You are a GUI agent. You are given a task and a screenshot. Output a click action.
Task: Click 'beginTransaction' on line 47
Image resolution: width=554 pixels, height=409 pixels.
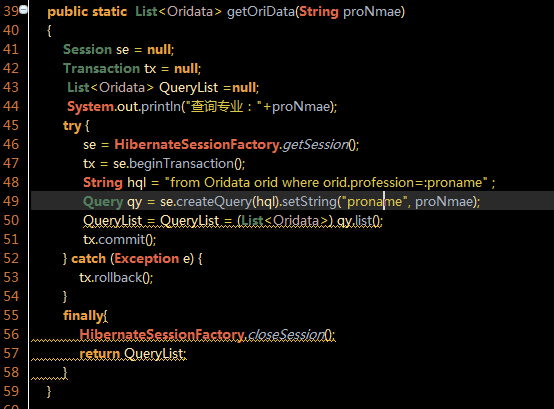click(x=181, y=164)
